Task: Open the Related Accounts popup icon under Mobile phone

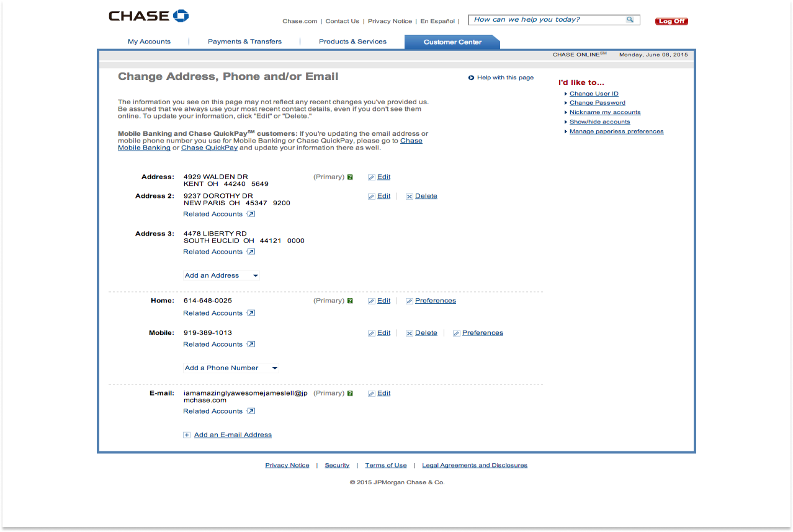Action: click(251, 344)
